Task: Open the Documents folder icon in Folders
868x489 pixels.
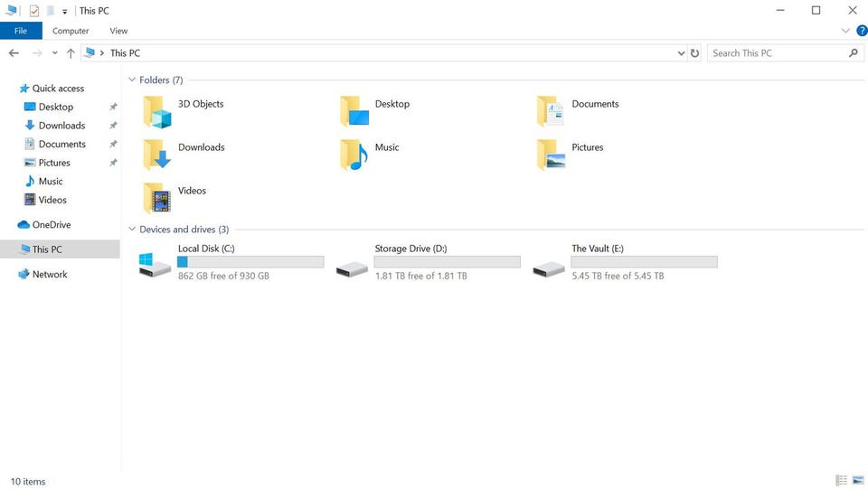Action: pos(551,111)
